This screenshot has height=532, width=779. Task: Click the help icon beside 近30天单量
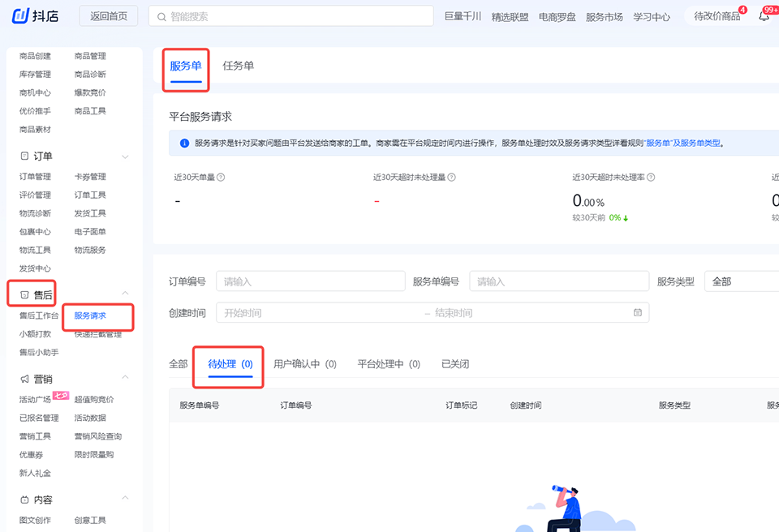tap(221, 177)
